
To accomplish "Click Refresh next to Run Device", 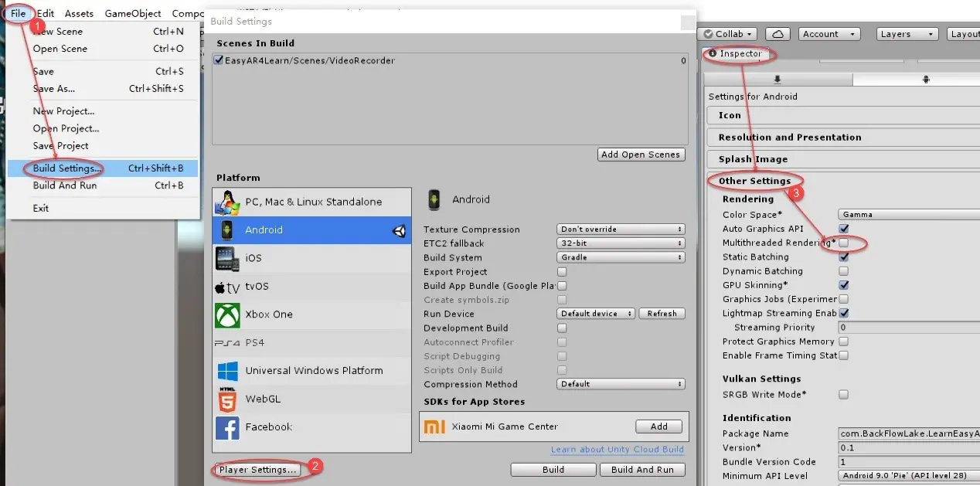I will tap(662, 314).
